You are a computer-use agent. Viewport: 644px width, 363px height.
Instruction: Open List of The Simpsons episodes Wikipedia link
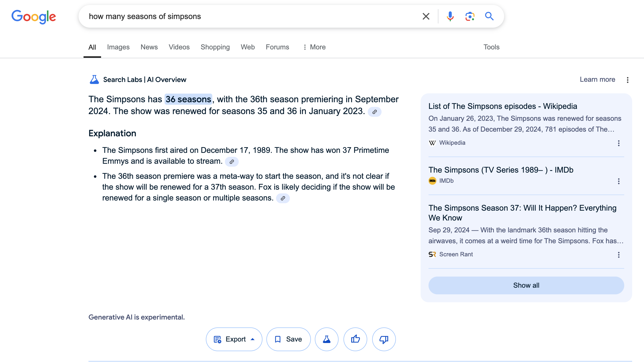point(502,106)
